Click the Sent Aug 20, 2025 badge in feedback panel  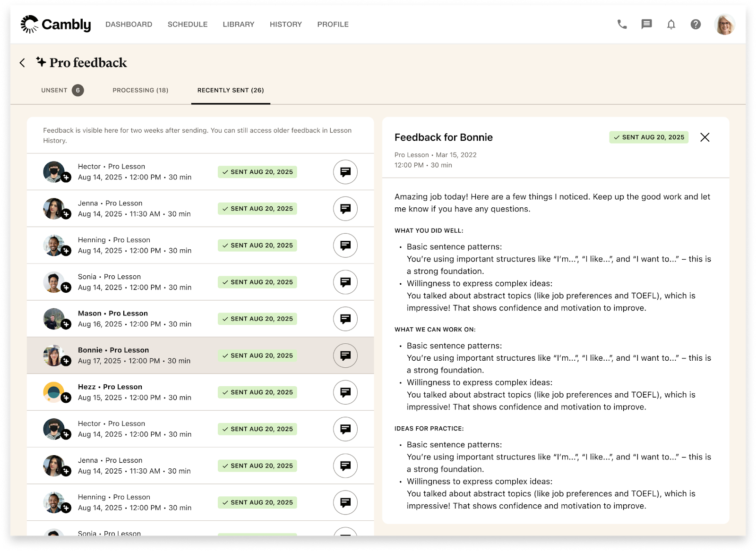pyautogui.click(x=649, y=137)
